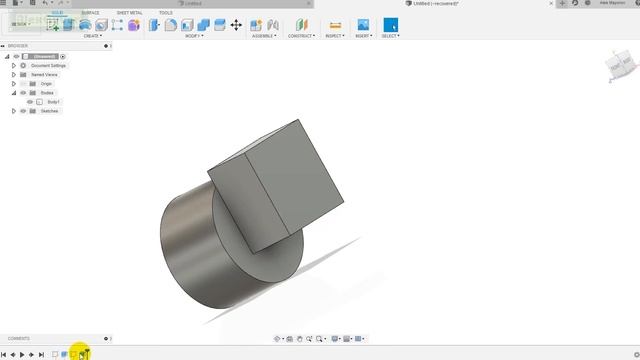Open the Look At tool
Viewport: 640px width, 360px height.
point(289,339)
